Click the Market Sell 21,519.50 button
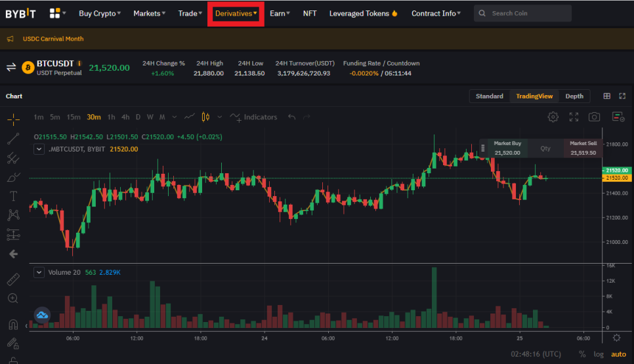The height and width of the screenshot is (364, 634). (x=583, y=148)
